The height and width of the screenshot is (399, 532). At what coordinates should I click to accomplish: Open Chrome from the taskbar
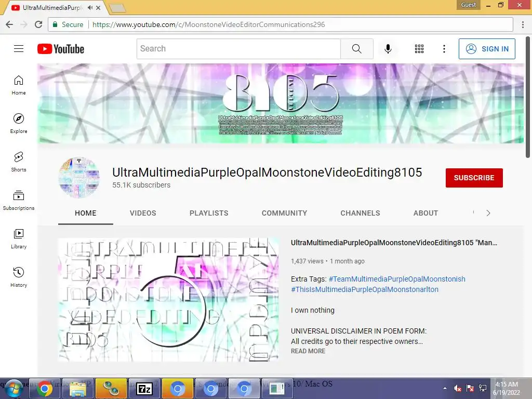[45, 389]
